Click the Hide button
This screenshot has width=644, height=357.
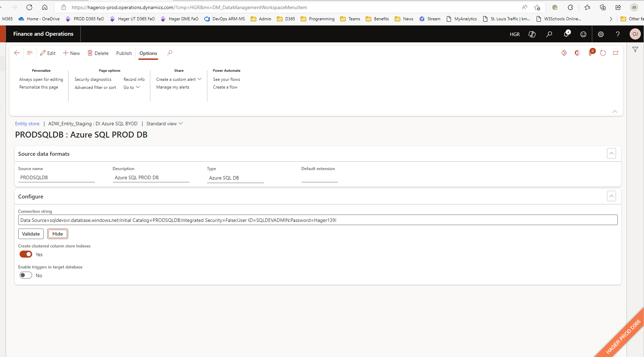(58, 234)
